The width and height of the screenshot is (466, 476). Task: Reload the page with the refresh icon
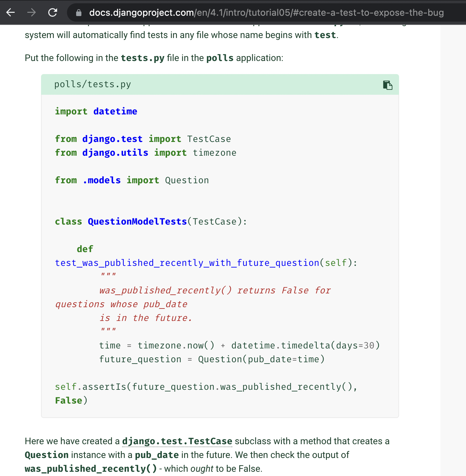pos(53,12)
